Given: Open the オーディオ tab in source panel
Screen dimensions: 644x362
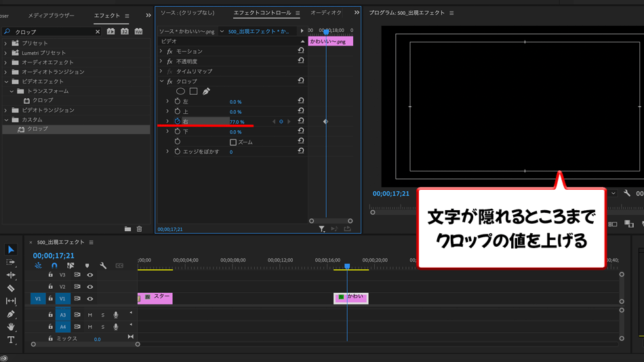Looking at the screenshot, I should point(325,13).
